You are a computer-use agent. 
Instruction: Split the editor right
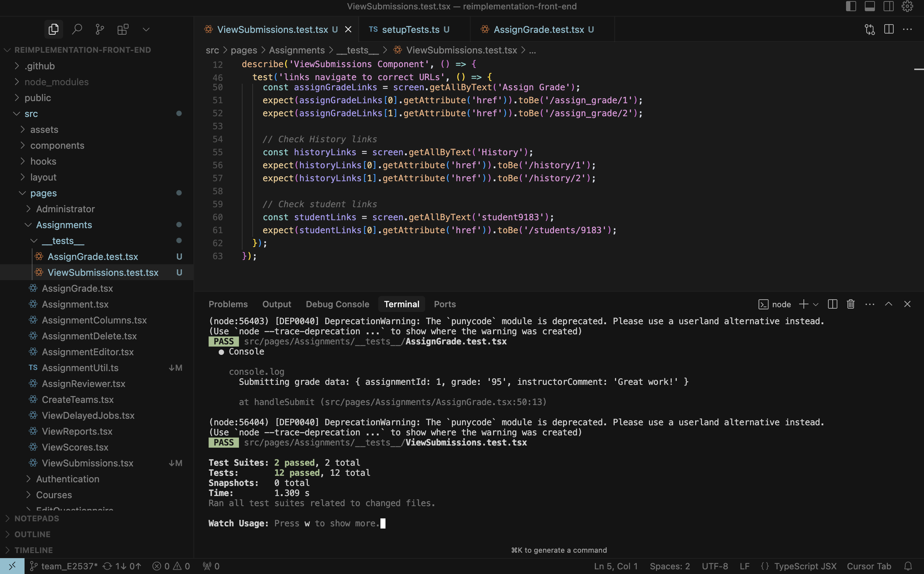pos(889,29)
